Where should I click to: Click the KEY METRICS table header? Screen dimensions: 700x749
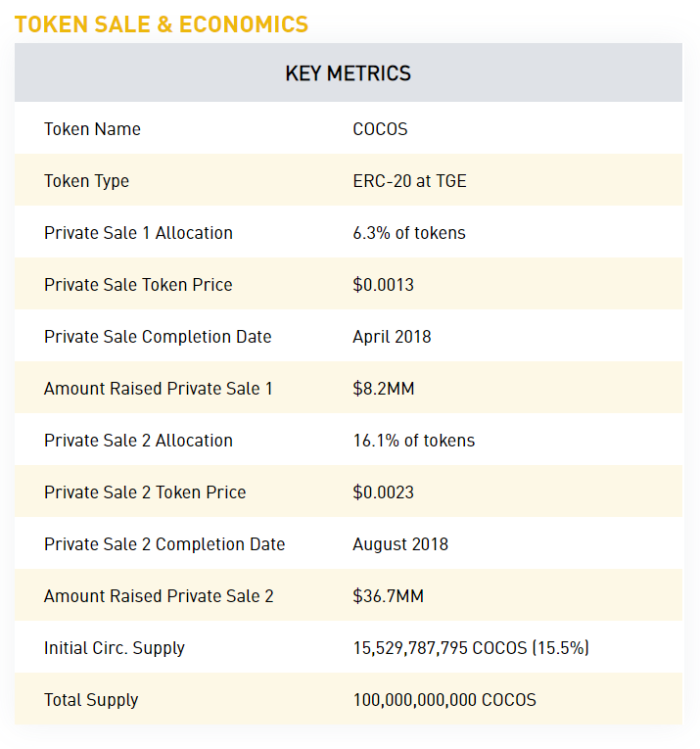349,73
